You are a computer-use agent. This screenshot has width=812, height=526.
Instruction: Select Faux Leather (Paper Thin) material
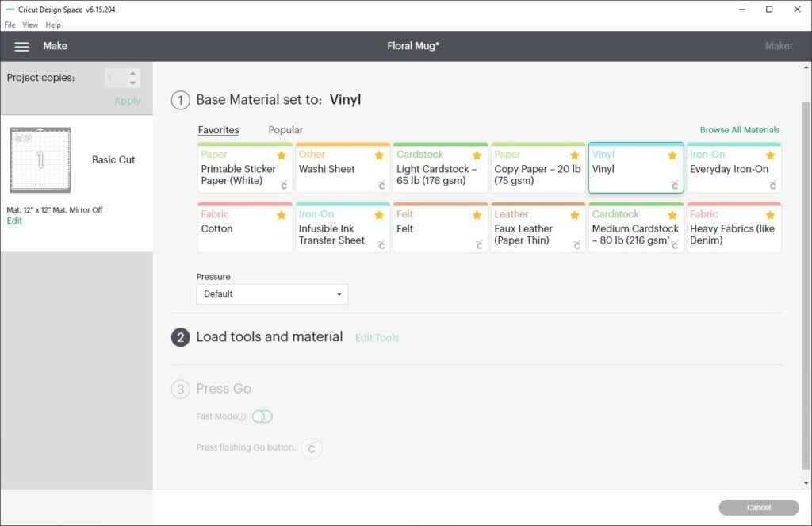[538, 228]
